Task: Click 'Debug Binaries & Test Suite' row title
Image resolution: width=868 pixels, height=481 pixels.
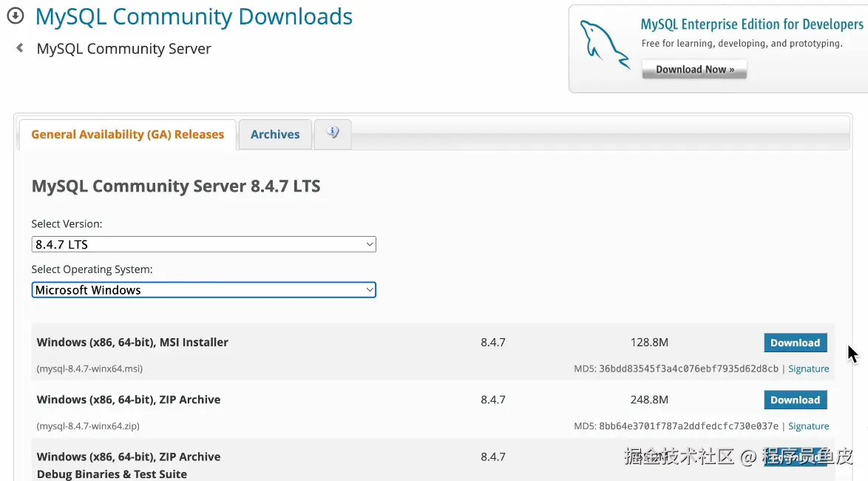Action: pyautogui.click(x=112, y=474)
